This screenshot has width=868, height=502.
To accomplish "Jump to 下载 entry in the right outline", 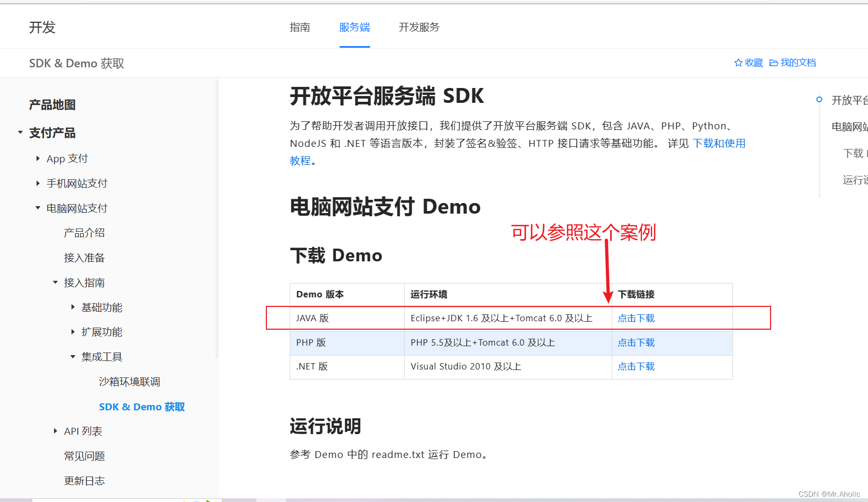I will click(855, 153).
